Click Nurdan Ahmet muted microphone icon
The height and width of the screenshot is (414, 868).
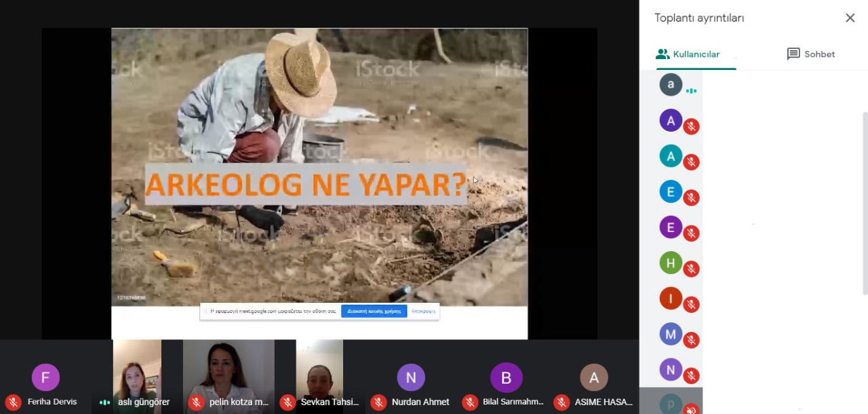(378, 402)
